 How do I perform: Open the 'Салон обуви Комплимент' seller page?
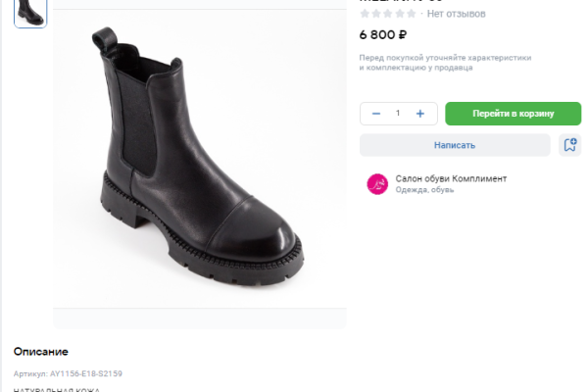point(451,178)
